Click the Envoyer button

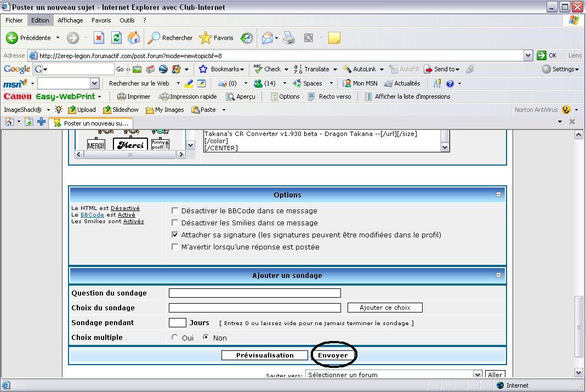(x=333, y=355)
